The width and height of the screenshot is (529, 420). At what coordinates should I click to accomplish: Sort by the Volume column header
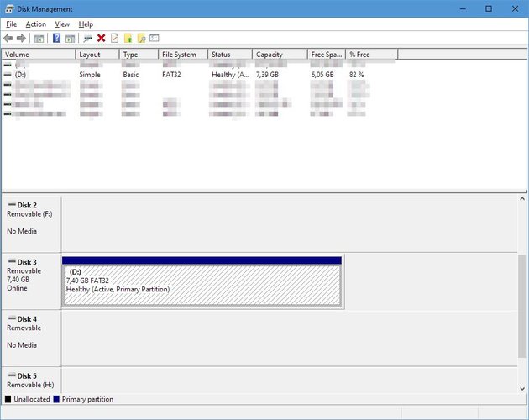39,55
